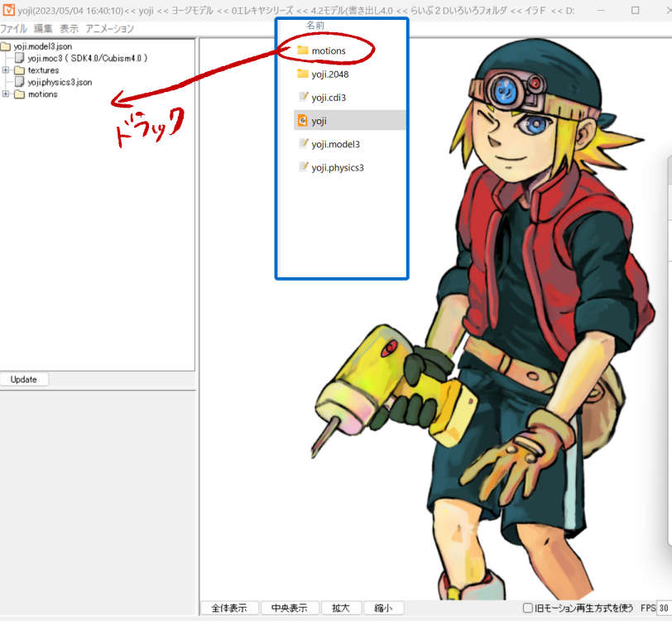Click yoji.model3 file icon
672x621 pixels.
coord(303,144)
